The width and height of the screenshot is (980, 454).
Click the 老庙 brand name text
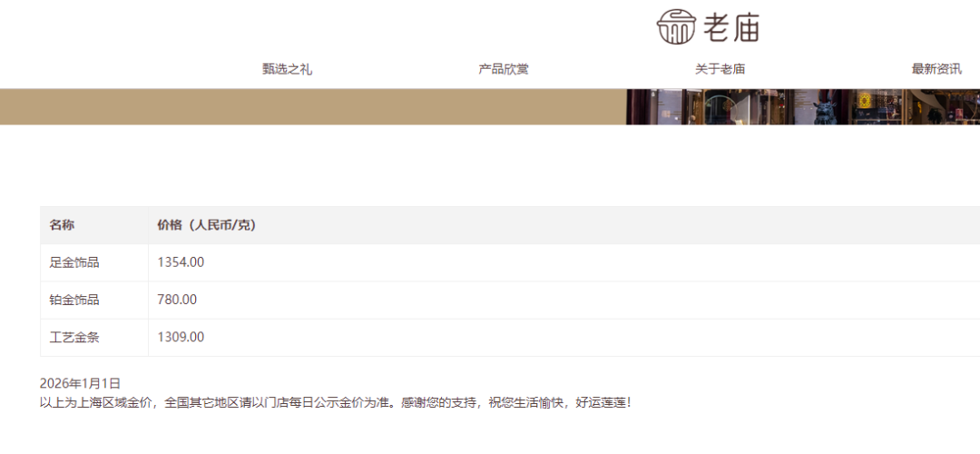(730, 27)
